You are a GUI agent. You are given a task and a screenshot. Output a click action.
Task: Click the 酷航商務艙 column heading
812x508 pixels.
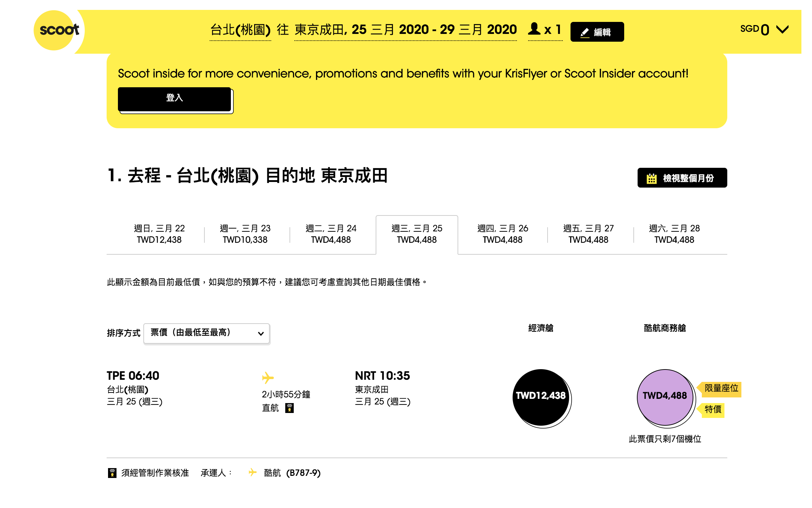(665, 328)
